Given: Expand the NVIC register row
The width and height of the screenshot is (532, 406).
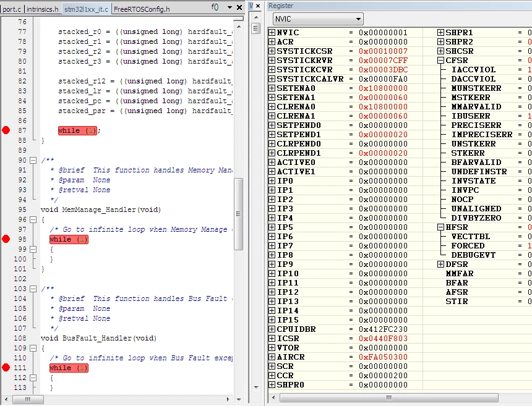Looking at the screenshot, I should tap(272, 32).
